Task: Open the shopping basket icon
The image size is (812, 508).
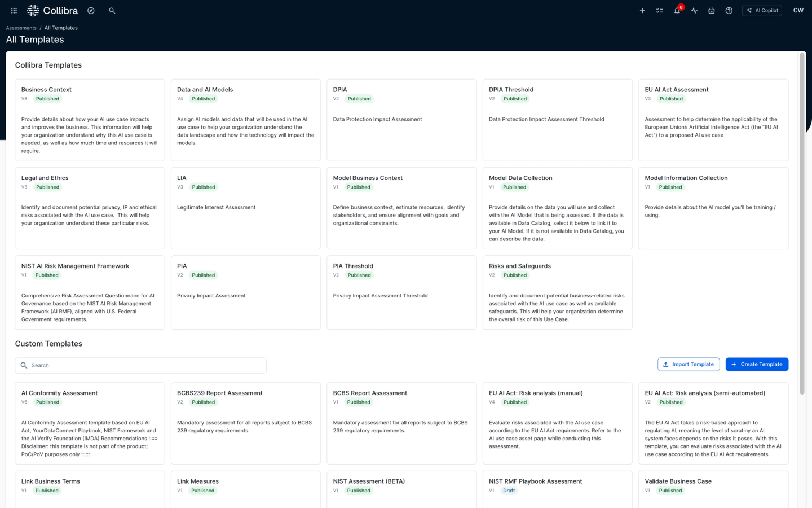Action: coord(712,11)
